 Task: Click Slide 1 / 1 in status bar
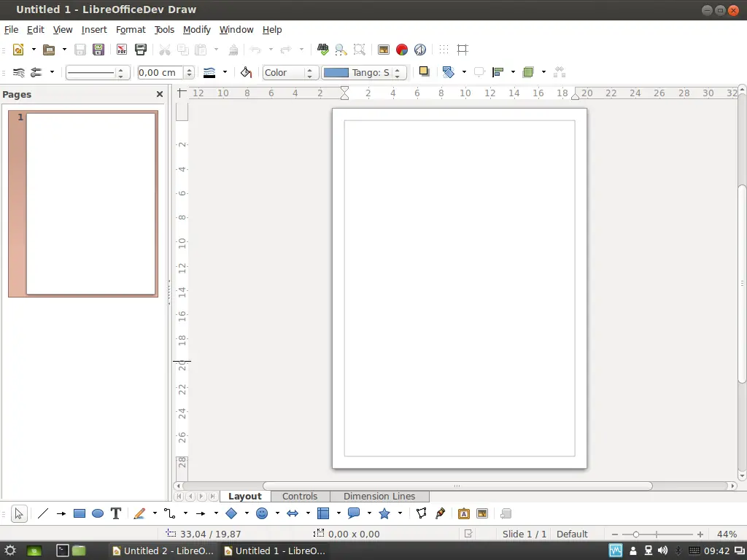point(524,534)
